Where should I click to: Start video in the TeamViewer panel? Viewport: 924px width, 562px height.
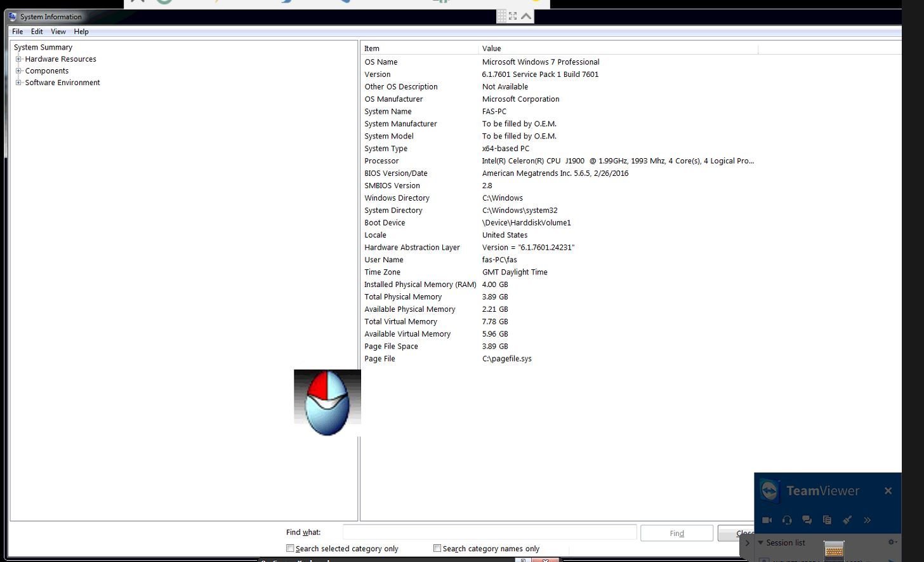pyautogui.click(x=767, y=520)
